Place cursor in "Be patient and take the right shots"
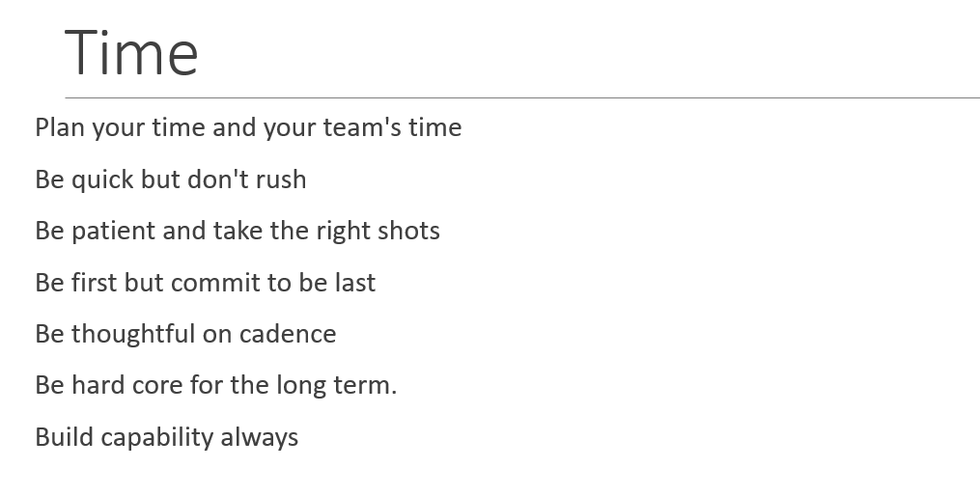This screenshot has width=980, height=496. (x=238, y=232)
